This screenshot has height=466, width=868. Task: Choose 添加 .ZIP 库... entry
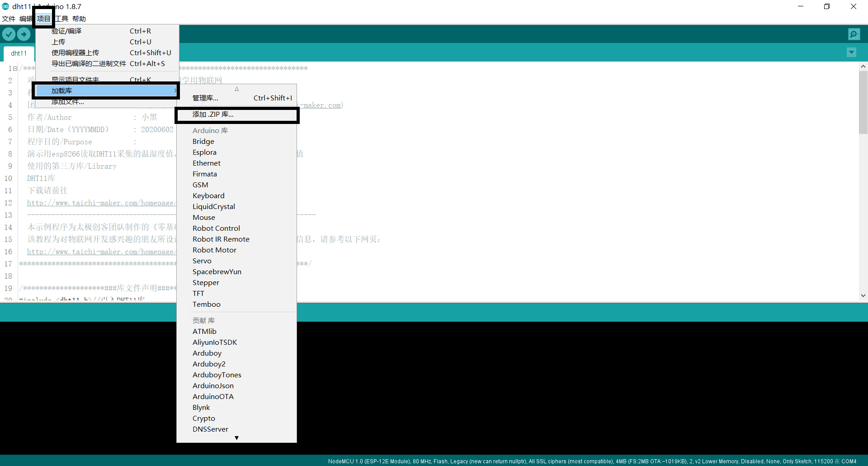point(236,114)
